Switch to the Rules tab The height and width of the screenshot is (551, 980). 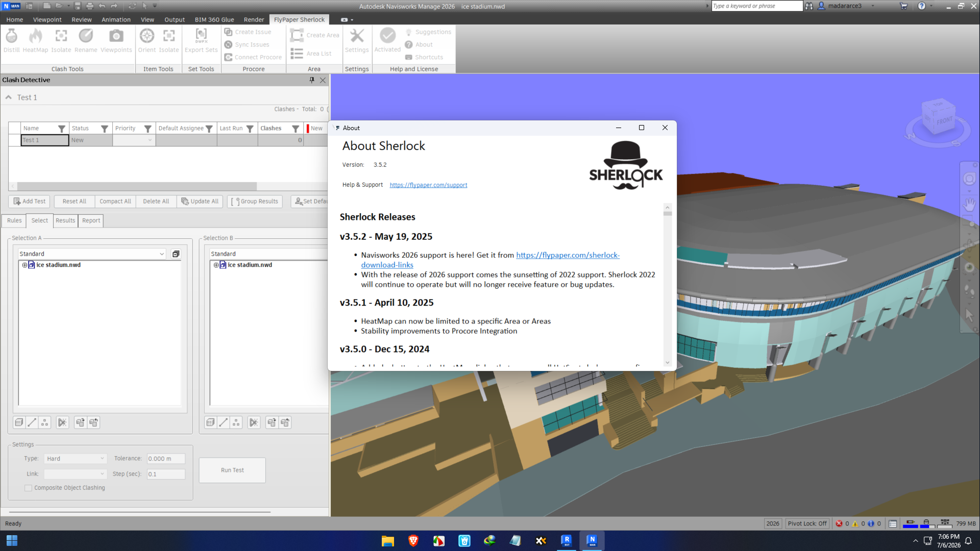point(14,220)
